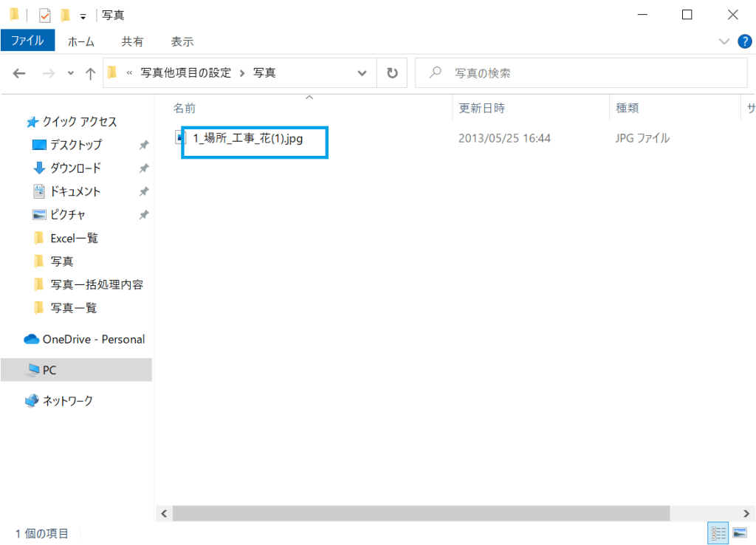
Task: Open the address bar history dropdown
Action: tap(362, 73)
